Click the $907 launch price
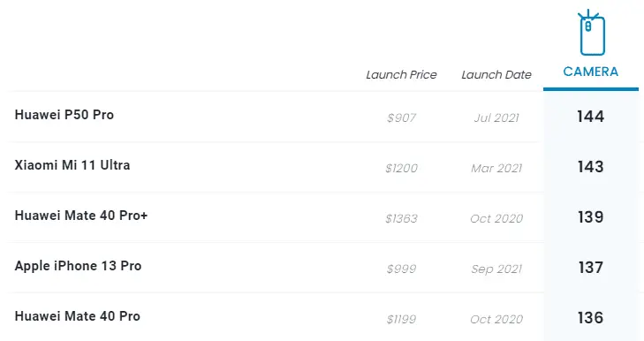The width and height of the screenshot is (644, 341). (x=401, y=118)
